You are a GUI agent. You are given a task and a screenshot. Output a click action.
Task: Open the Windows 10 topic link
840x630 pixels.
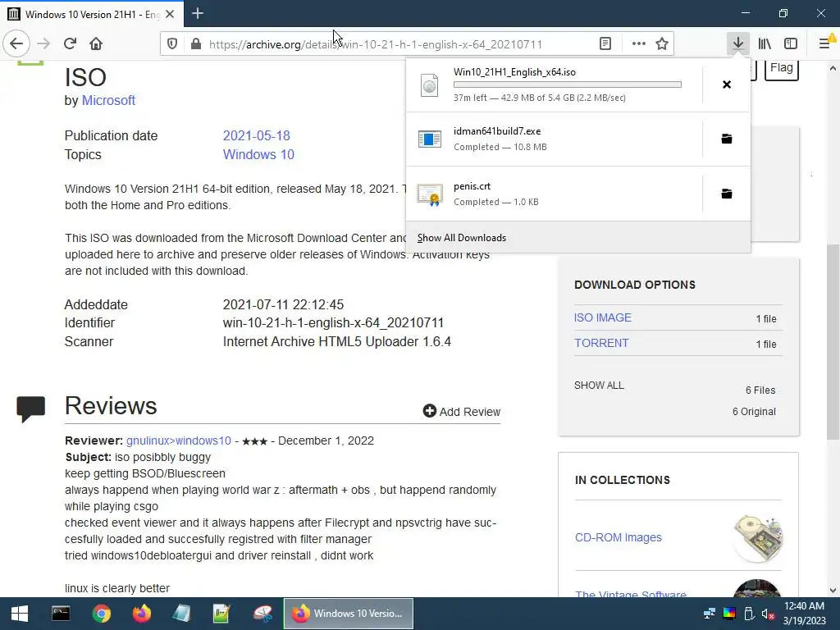(x=258, y=154)
